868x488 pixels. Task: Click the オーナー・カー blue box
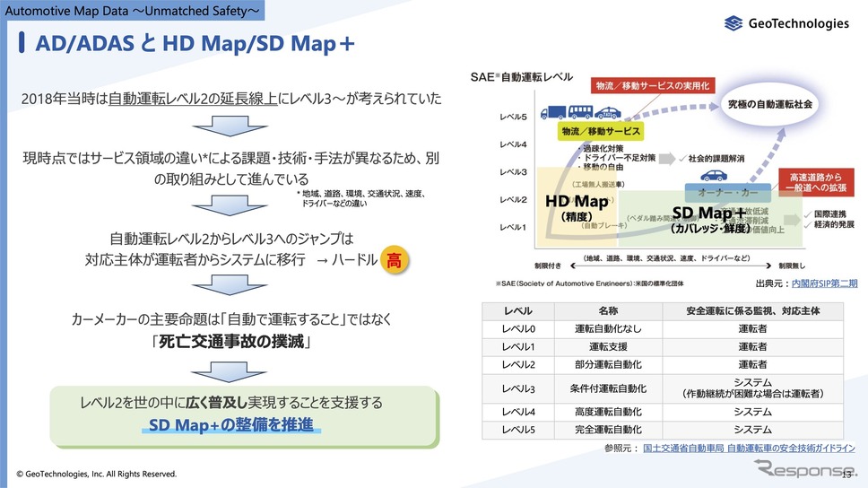pyautogui.click(x=727, y=193)
